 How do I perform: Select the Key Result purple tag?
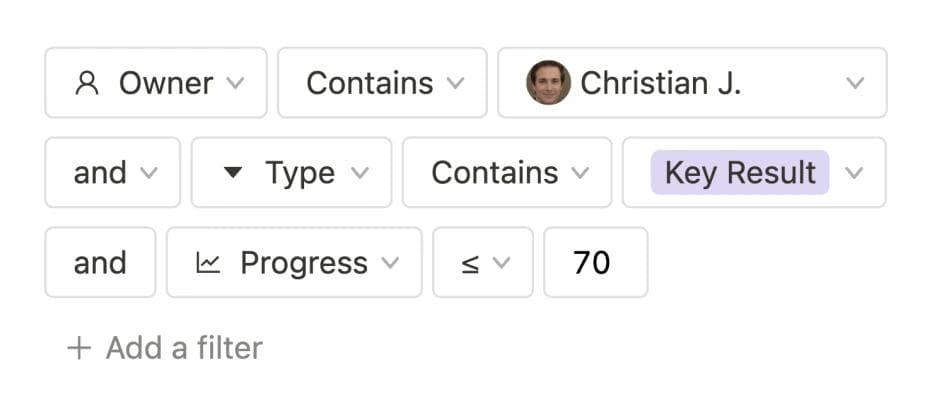[x=740, y=172]
